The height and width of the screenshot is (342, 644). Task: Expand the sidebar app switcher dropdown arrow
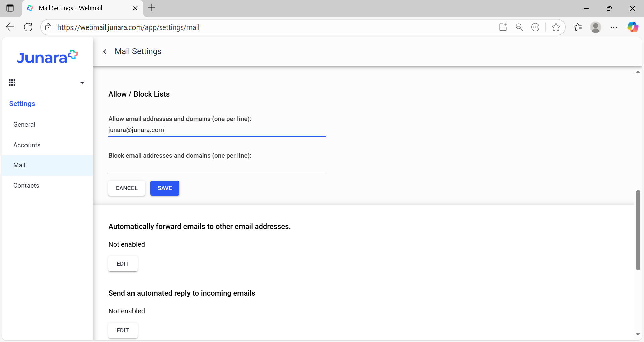(x=82, y=83)
